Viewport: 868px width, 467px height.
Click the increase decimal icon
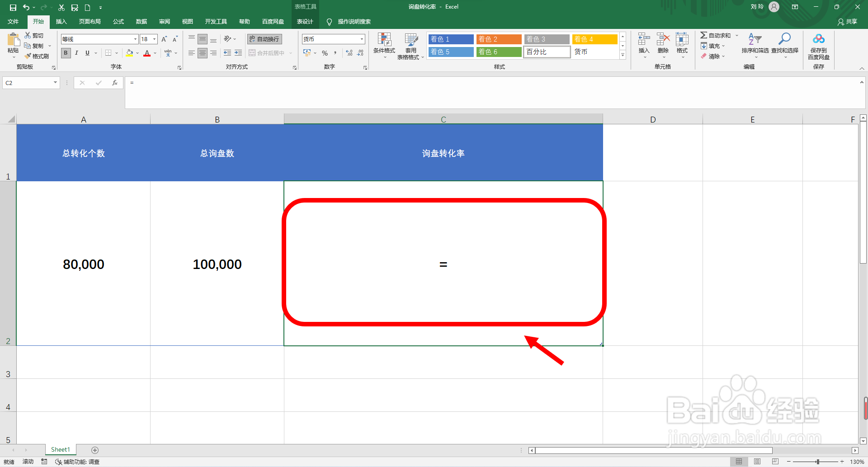point(349,53)
